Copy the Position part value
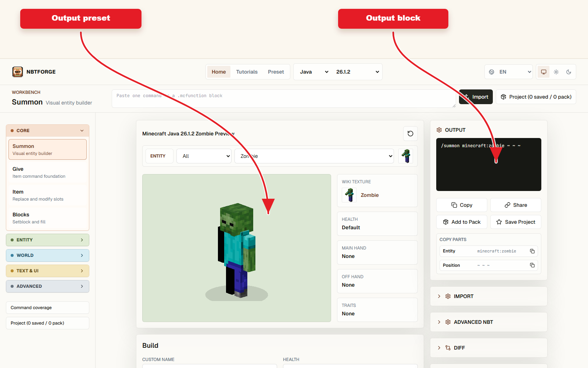 point(532,265)
